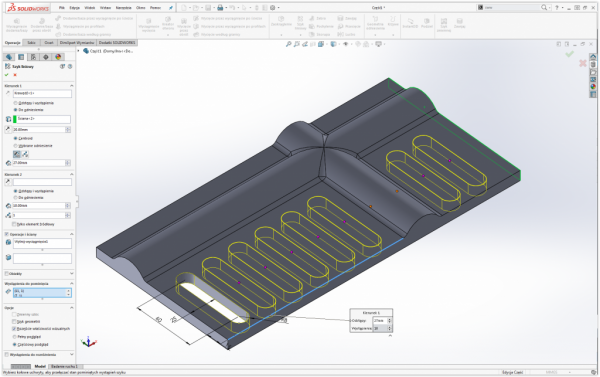Collapse the 'Operacje i ściany' section

(72, 234)
